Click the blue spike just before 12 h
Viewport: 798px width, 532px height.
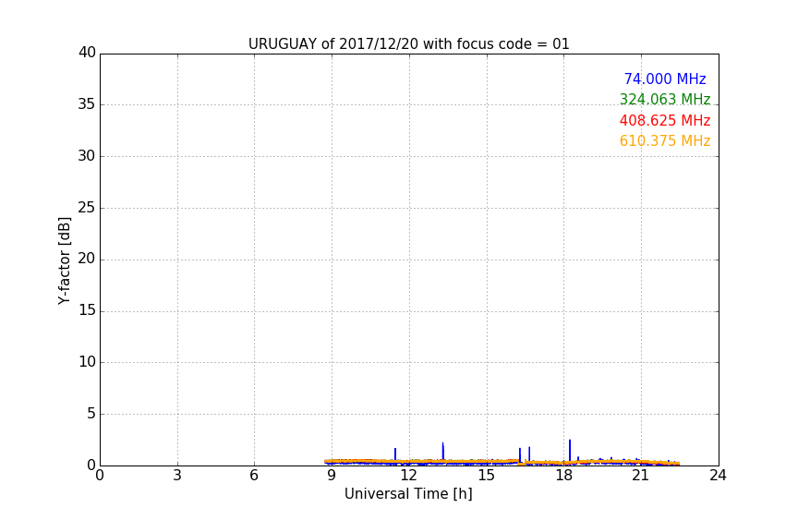pos(395,454)
